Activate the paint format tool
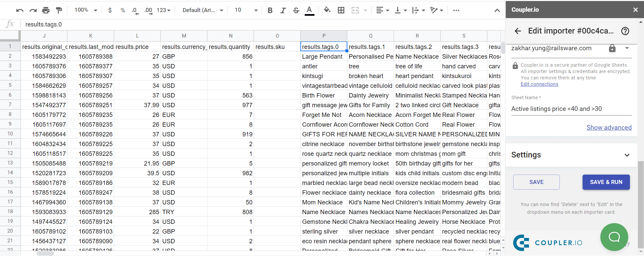 59,10
